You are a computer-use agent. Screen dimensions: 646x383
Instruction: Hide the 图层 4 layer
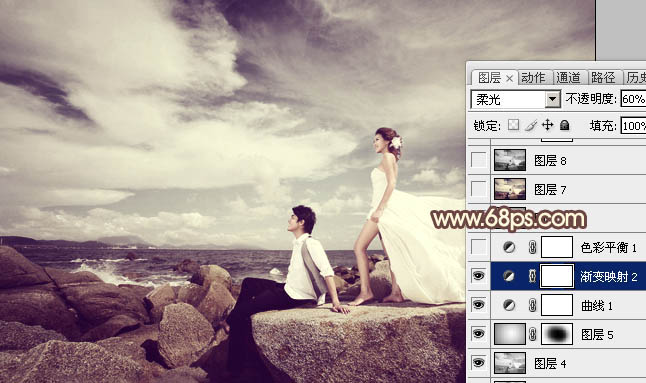[x=478, y=363]
